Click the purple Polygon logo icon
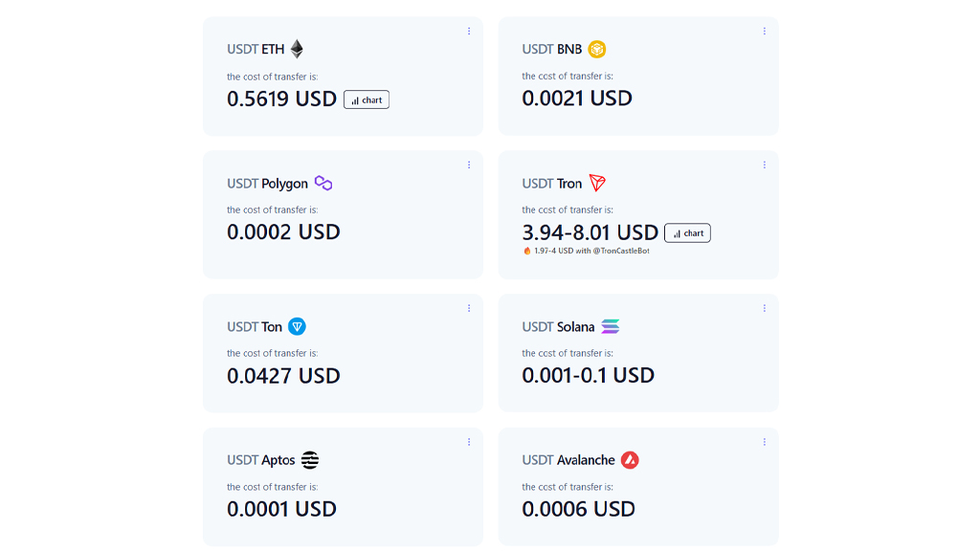980x551 pixels. (323, 183)
